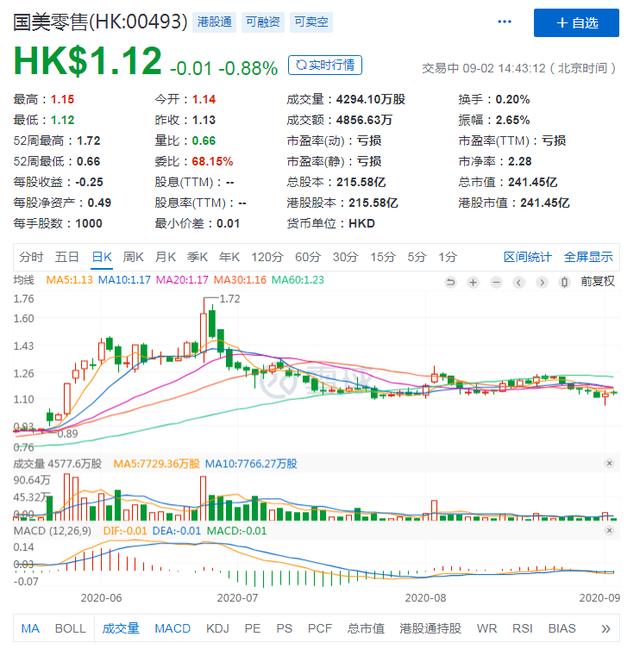Switch to 120分 interval

click(267, 257)
